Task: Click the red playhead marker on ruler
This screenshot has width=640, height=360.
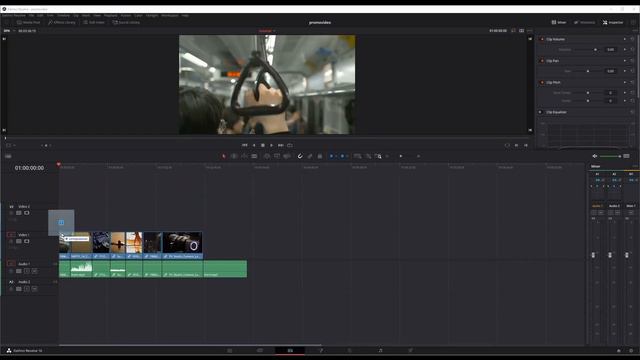Action: tap(58, 164)
